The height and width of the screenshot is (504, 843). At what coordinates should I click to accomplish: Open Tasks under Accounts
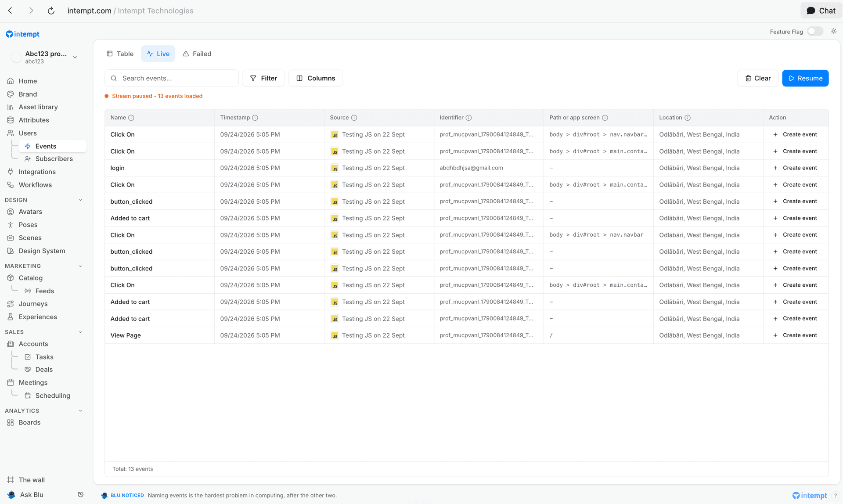tap(44, 357)
